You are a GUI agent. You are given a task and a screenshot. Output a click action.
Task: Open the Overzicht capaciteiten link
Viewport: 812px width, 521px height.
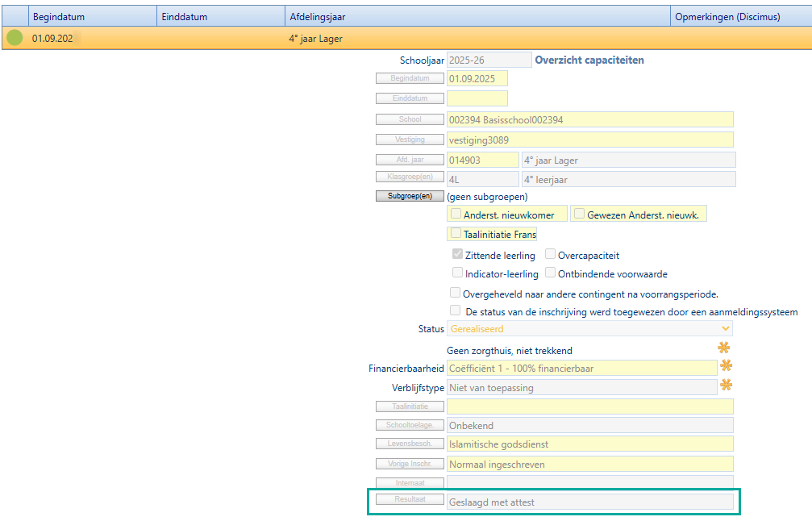(x=589, y=60)
